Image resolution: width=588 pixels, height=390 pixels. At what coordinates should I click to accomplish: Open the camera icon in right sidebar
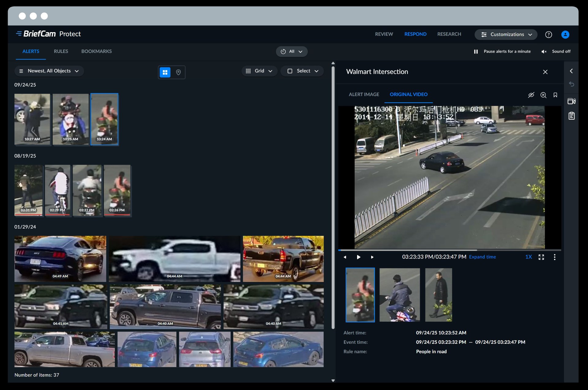[571, 101]
